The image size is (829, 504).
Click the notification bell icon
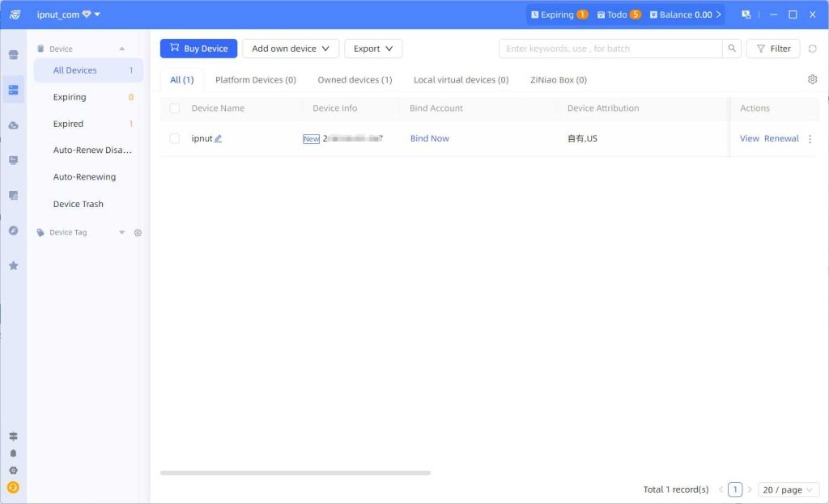pyautogui.click(x=13, y=454)
